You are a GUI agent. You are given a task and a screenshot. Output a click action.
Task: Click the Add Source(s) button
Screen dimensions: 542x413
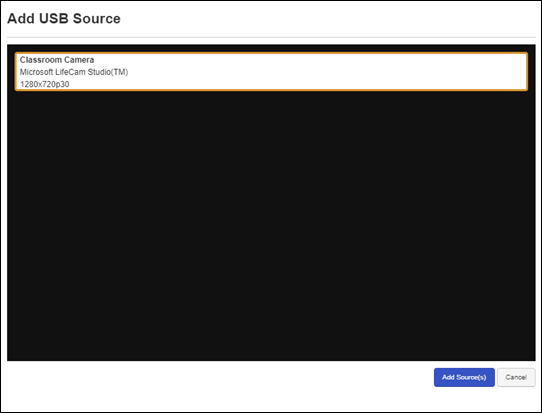click(x=464, y=377)
